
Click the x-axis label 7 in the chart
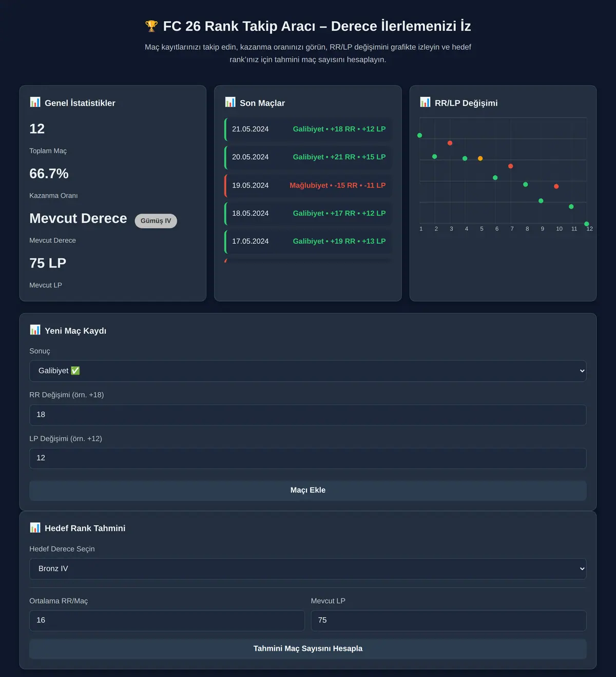point(512,229)
